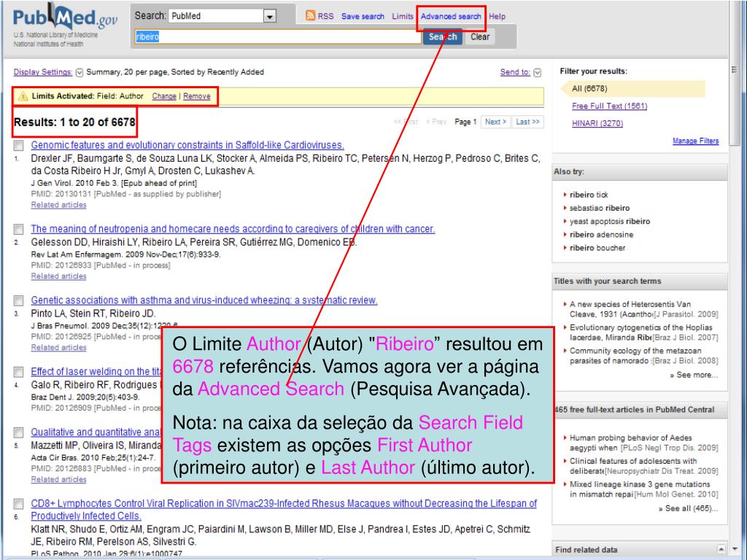Collapse the Find related data panel
Image resolution: width=747 pixels, height=560 pixels.
[721, 549]
